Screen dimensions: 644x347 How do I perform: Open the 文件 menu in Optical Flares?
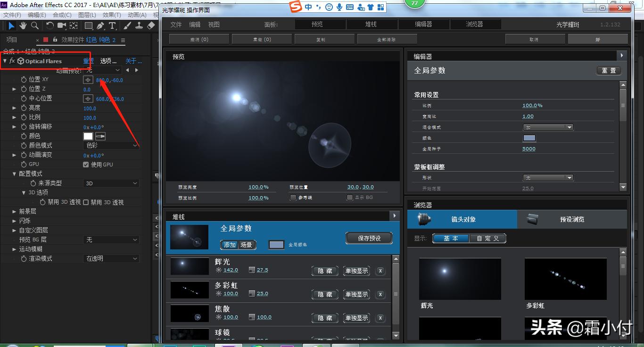tap(175, 25)
